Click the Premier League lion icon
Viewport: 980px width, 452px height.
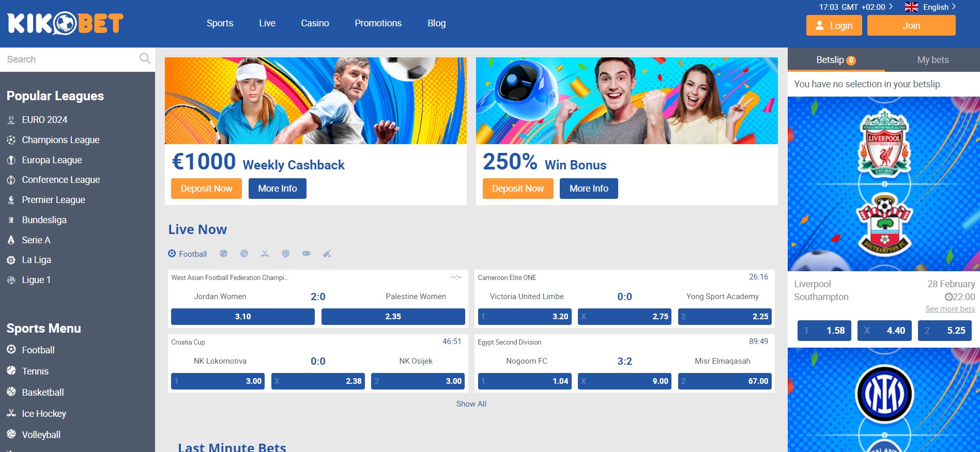pyautogui.click(x=11, y=200)
